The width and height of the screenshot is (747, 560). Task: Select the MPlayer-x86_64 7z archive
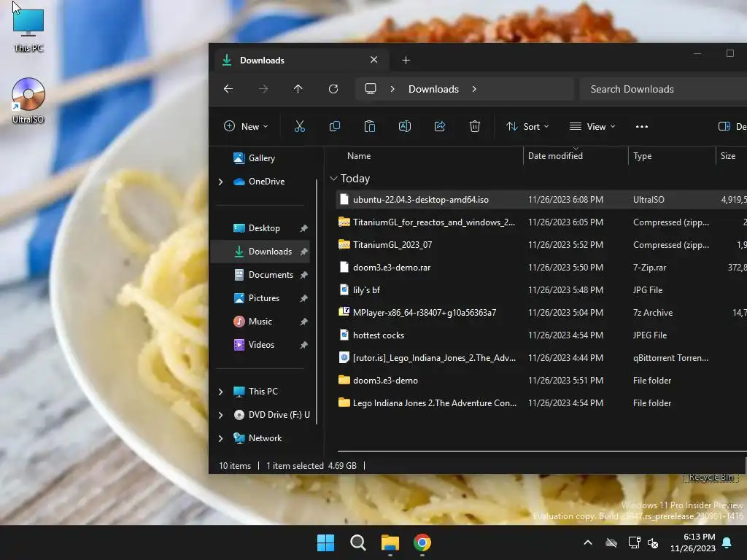(541, 312)
